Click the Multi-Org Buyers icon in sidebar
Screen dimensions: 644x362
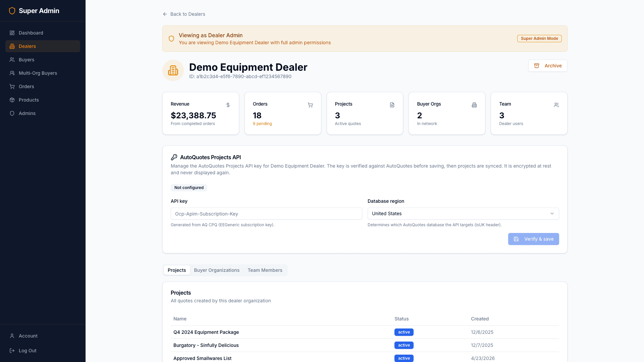12,73
